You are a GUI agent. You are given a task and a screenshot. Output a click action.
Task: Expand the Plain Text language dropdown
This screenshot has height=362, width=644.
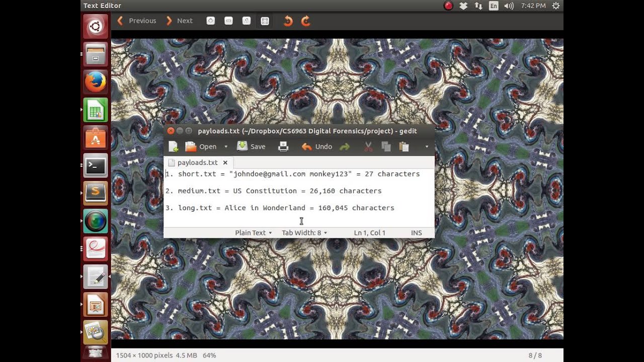pos(254,233)
